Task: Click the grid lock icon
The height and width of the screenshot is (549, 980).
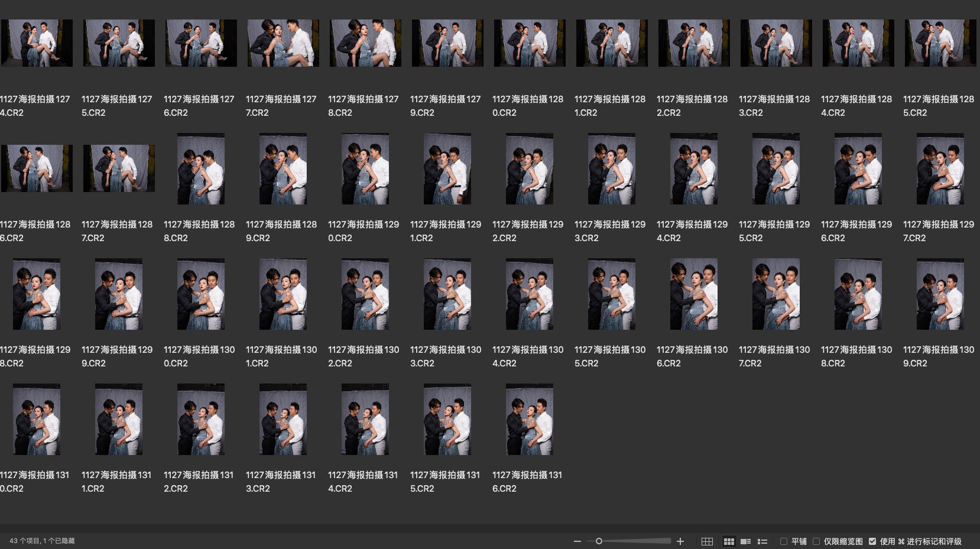Action: [x=707, y=541]
